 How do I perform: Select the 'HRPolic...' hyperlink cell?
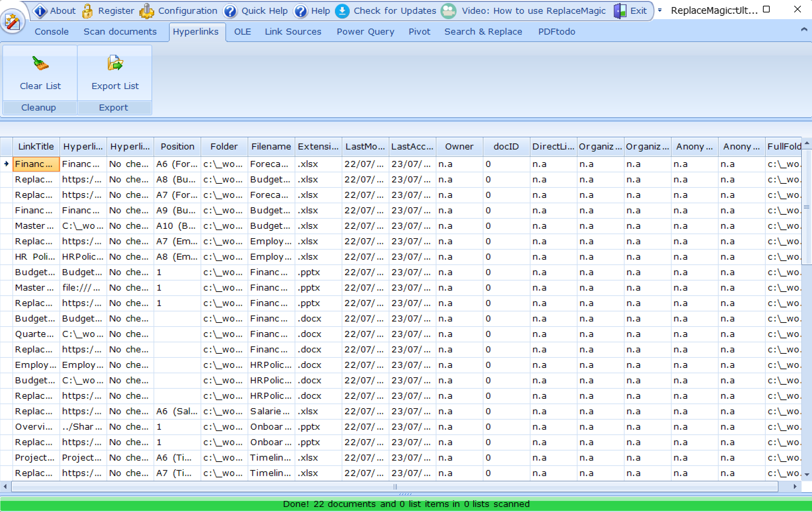pyautogui.click(x=83, y=257)
